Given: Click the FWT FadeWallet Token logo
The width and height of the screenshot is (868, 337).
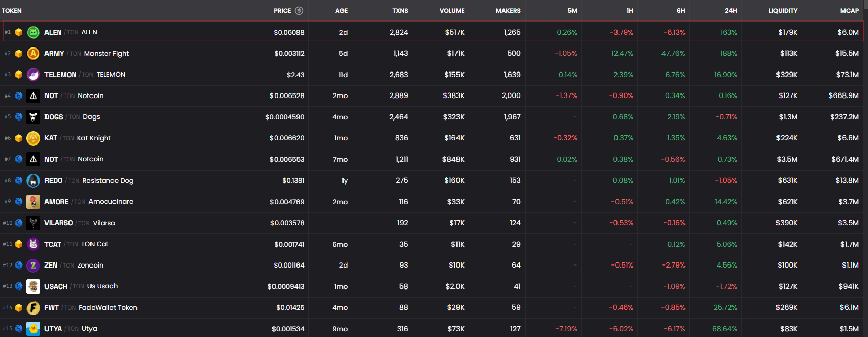Looking at the screenshot, I should tap(33, 307).
